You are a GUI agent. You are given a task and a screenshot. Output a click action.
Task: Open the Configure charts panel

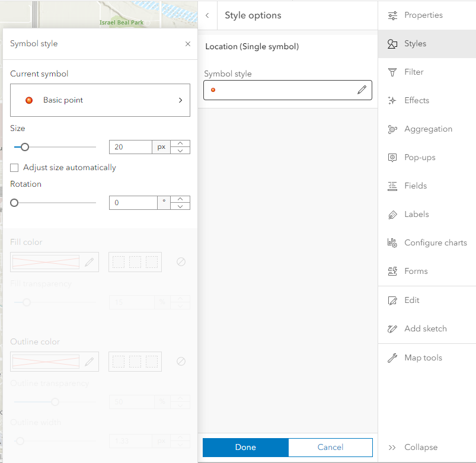[435, 242]
